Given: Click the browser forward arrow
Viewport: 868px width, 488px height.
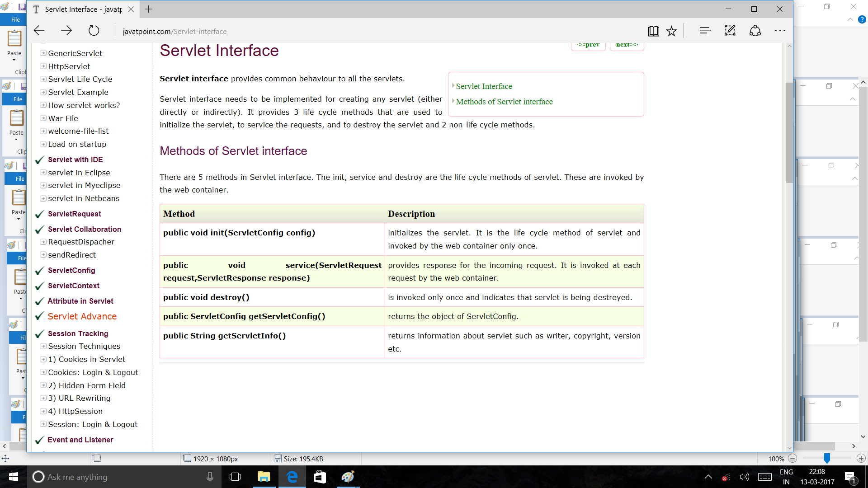Looking at the screenshot, I should click(66, 31).
